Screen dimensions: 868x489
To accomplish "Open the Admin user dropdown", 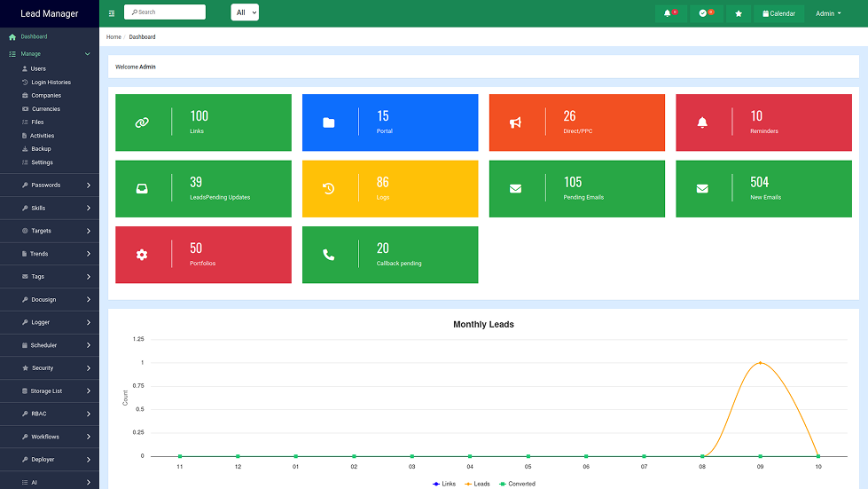I will click(828, 13).
